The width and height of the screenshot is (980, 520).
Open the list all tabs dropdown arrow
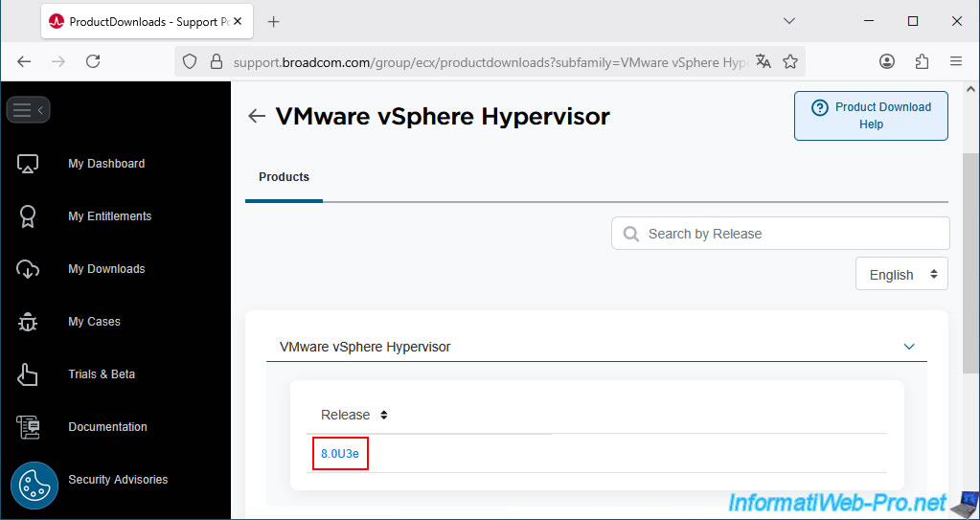tap(789, 21)
